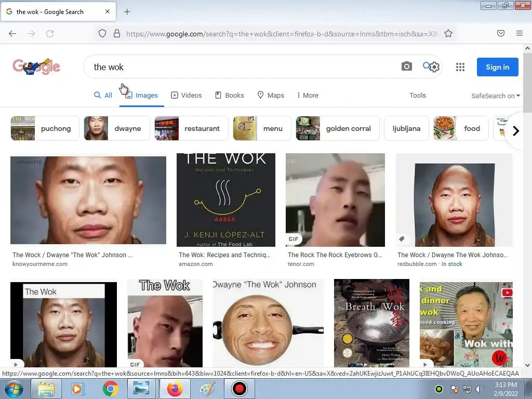Select the restaurant filter chip
The image size is (532, 399).
point(191,128)
